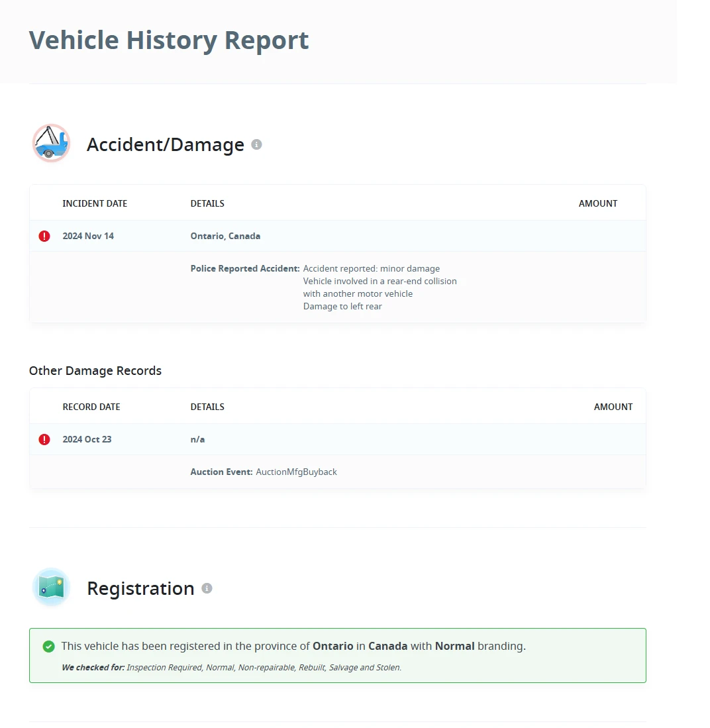Select the 2024 Nov 14 incident date
The width and height of the screenshot is (710, 728).
click(88, 236)
